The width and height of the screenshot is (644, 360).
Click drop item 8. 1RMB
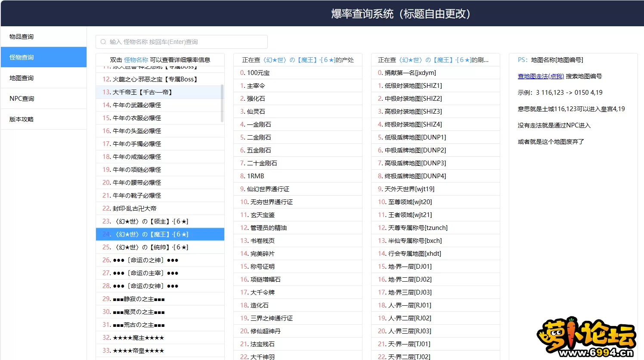[x=298, y=176]
